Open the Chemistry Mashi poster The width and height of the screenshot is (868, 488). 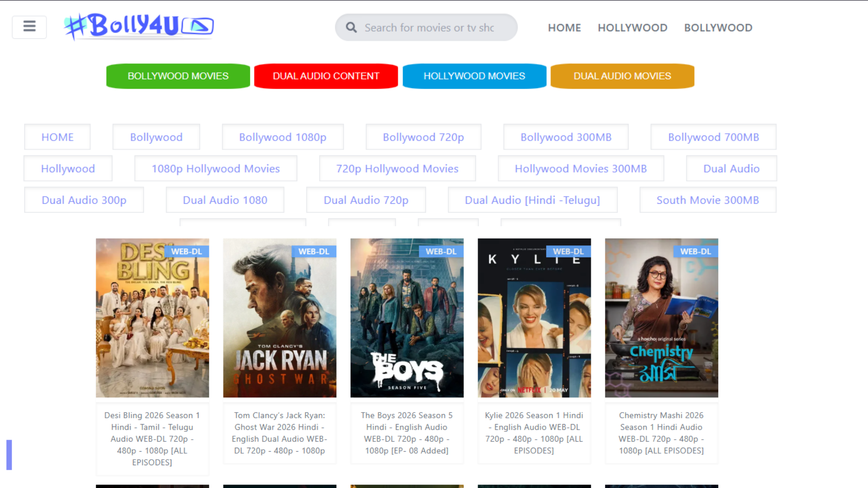(661, 318)
